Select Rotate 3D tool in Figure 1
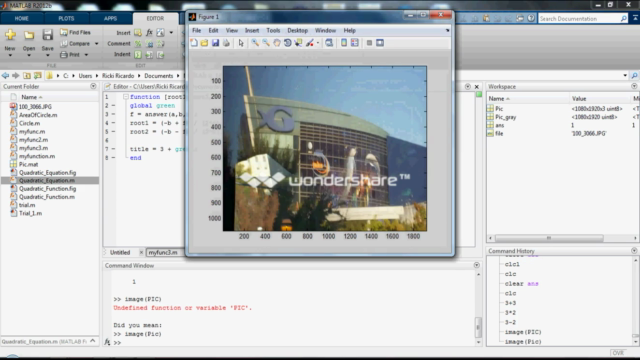This screenshot has width=640, height=360. (x=288, y=43)
